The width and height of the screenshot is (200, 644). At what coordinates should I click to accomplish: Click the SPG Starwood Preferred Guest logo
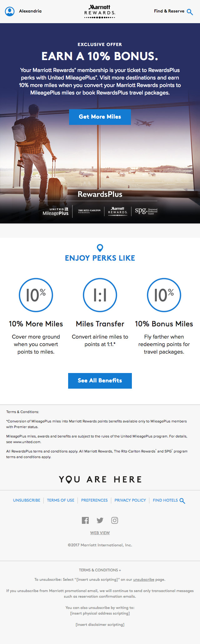[x=146, y=211]
